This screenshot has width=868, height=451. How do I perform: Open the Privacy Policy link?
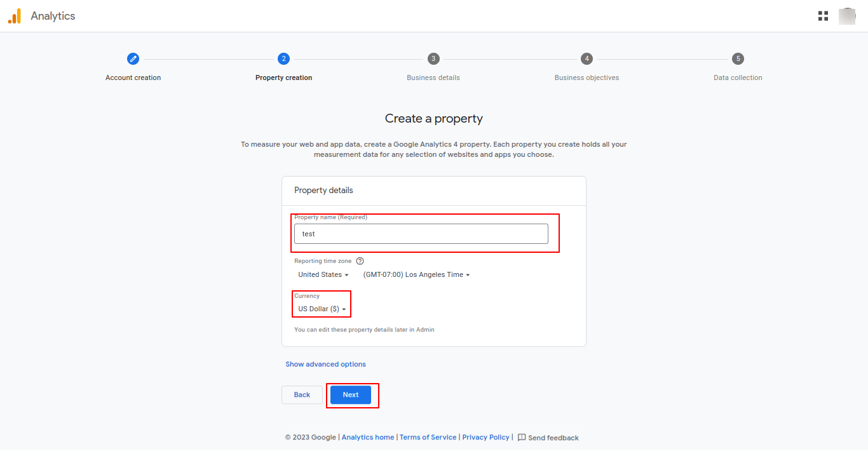pyautogui.click(x=485, y=438)
